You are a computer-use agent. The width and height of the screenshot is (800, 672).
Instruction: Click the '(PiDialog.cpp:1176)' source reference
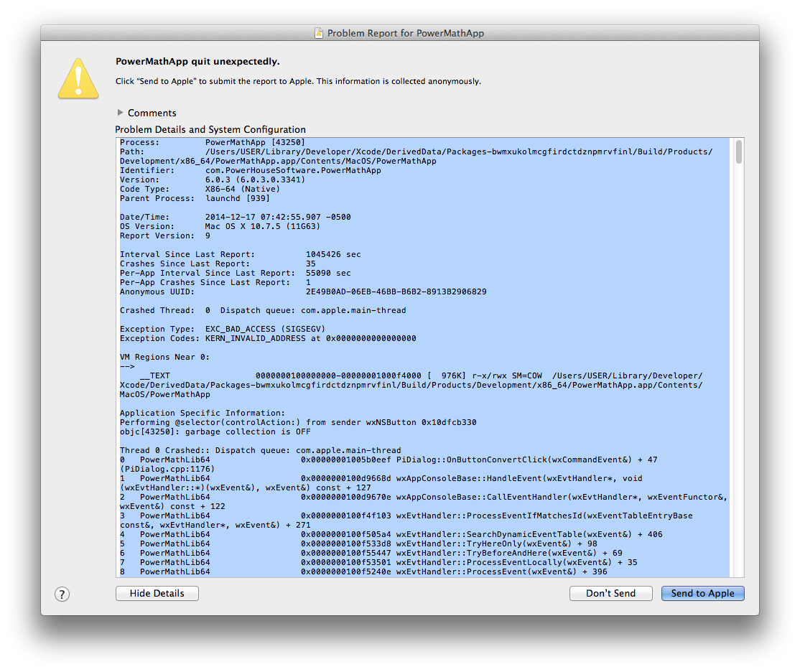point(167,469)
